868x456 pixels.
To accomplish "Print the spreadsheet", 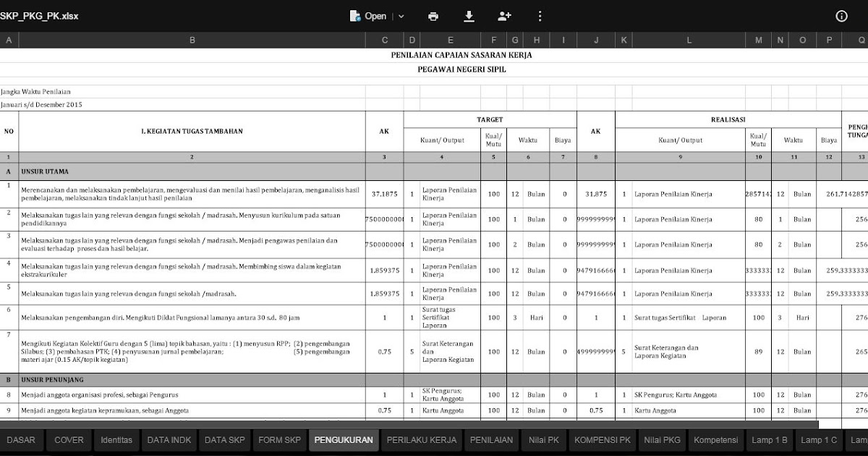I will (x=433, y=15).
